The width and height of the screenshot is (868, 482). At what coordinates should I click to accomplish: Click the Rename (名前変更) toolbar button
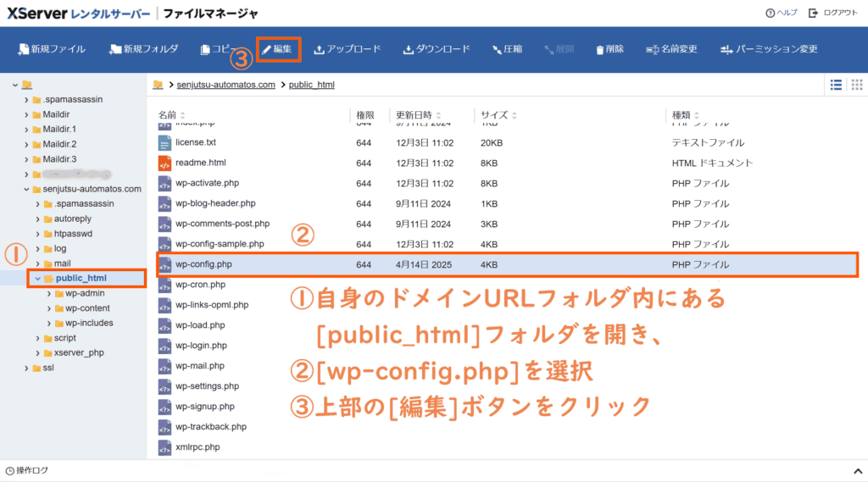(x=671, y=49)
